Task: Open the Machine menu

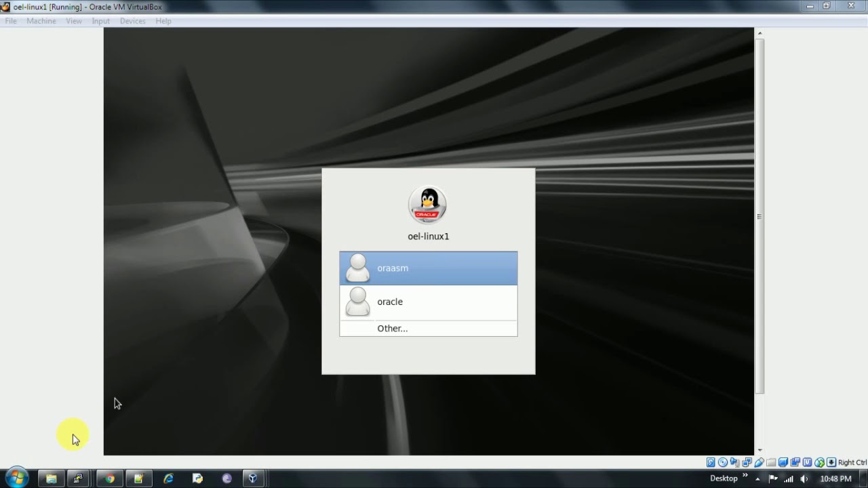Action: click(x=41, y=21)
